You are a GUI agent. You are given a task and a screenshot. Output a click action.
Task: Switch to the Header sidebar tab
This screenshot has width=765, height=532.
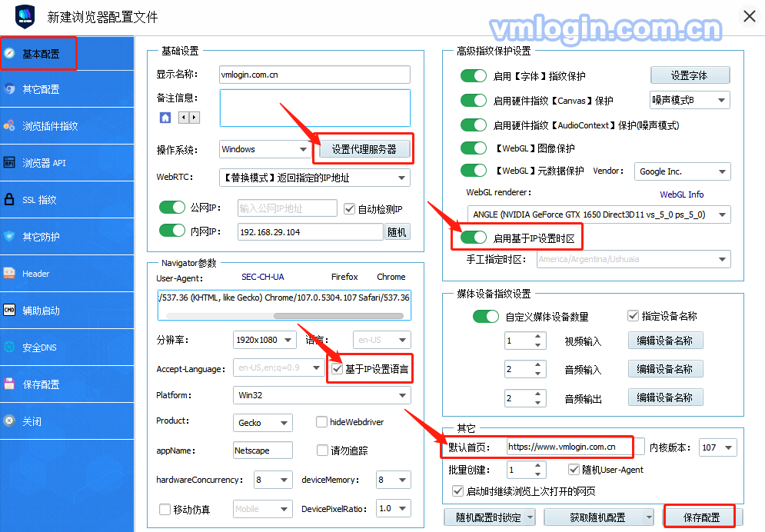point(67,273)
